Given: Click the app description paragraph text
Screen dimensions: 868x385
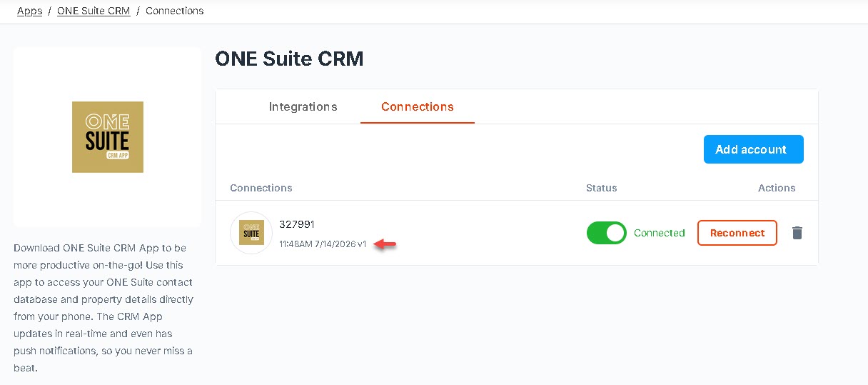Looking at the screenshot, I should coord(104,308).
